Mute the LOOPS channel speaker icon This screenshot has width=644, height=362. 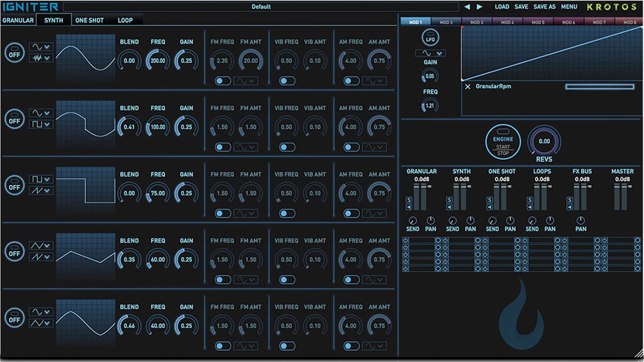529,207
